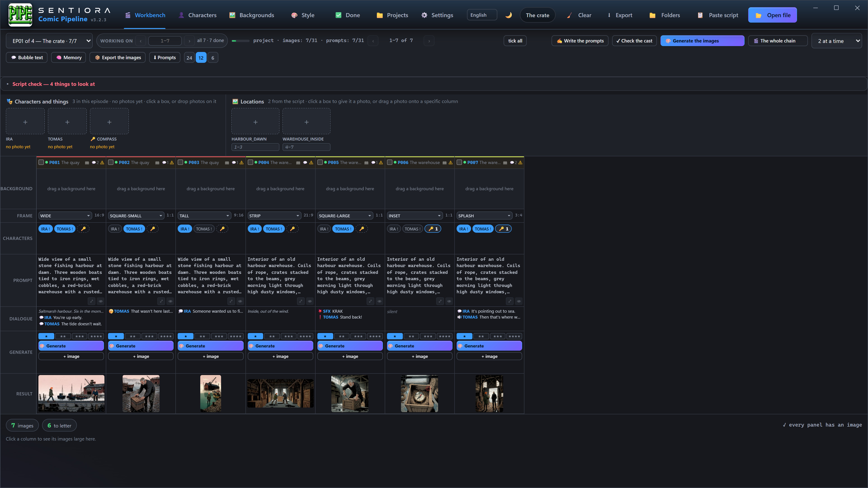This screenshot has height=488, width=868.
Task: Switch to the Characters tab
Action: pos(198,15)
